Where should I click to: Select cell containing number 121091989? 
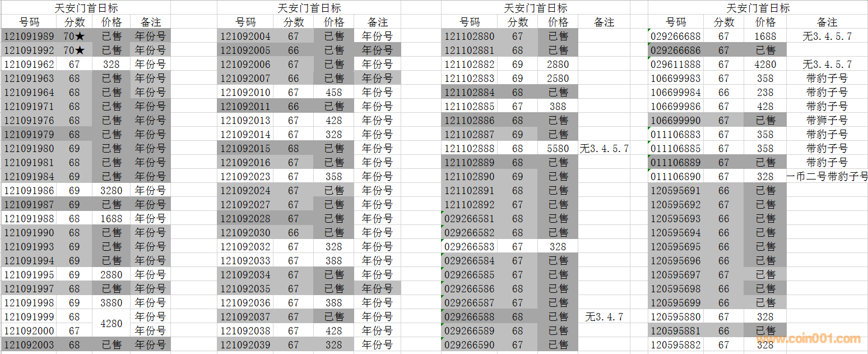[x=29, y=36]
